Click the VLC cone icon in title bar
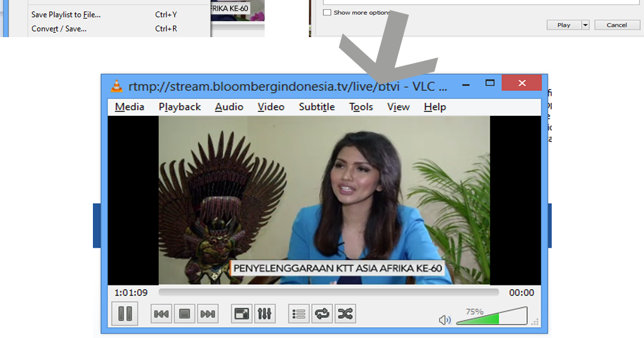This screenshot has height=338, width=644. pyautogui.click(x=117, y=86)
